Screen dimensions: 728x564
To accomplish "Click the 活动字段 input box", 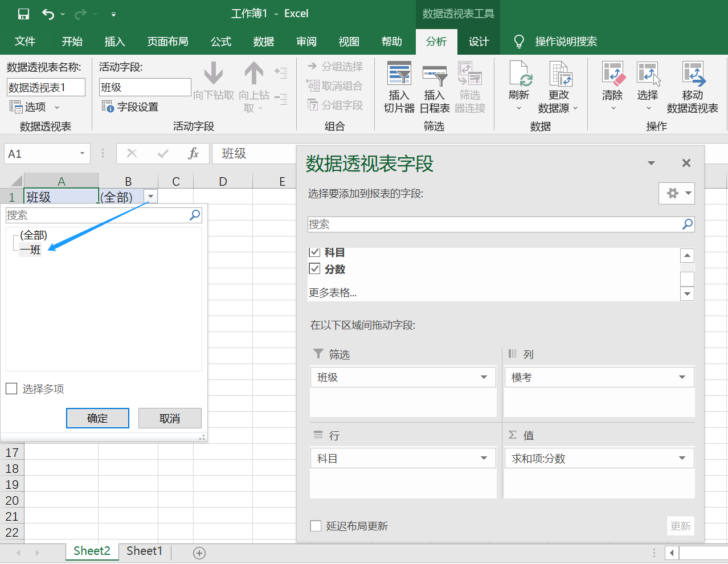I will tap(145, 87).
